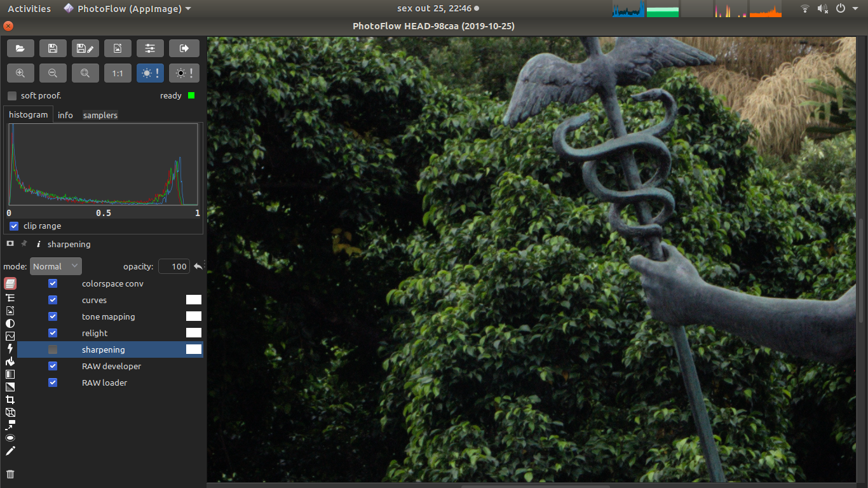Open the PhotoFlow (AppImage) application menu

click(x=127, y=9)
